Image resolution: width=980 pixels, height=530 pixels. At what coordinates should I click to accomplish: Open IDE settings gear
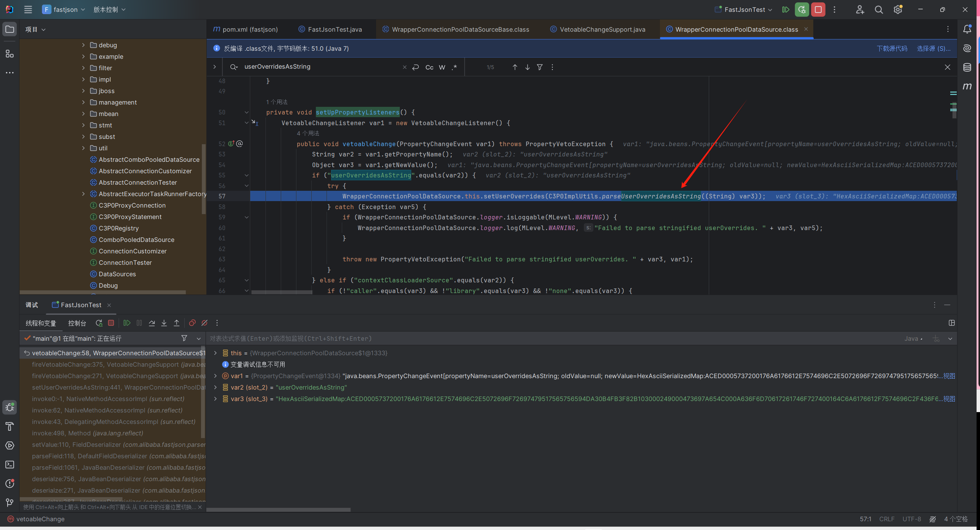(x=898, y=10)
